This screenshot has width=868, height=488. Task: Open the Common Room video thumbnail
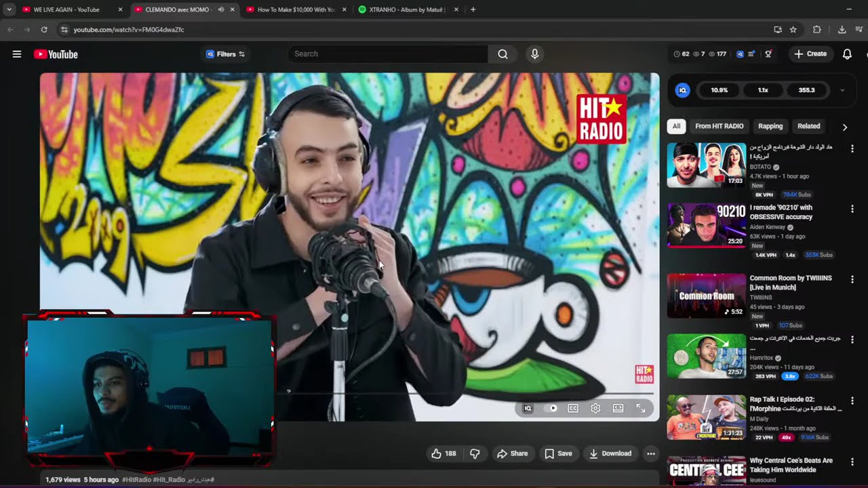(x=706, y=296)
